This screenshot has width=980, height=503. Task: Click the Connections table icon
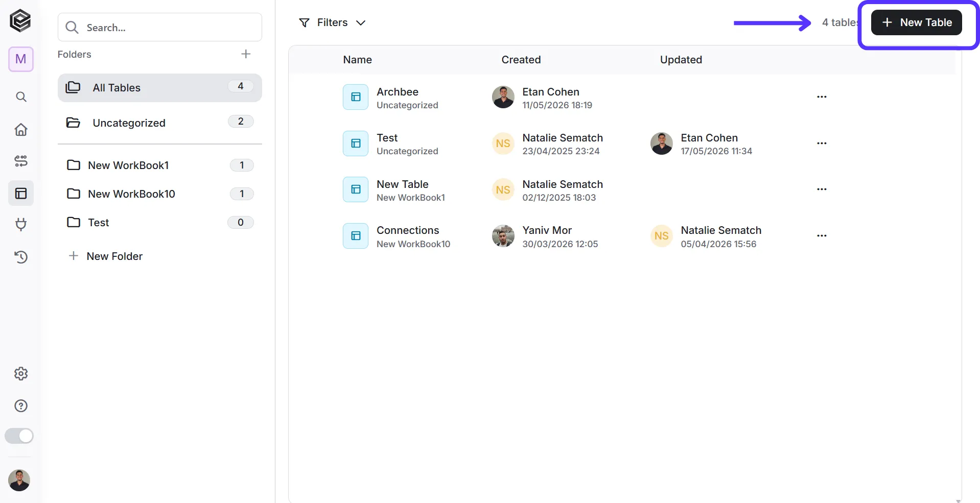point(356,236)
